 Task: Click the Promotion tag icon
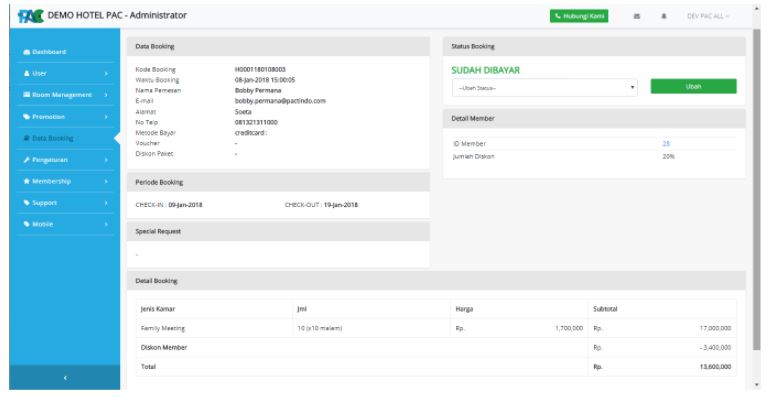click(27, 117)
